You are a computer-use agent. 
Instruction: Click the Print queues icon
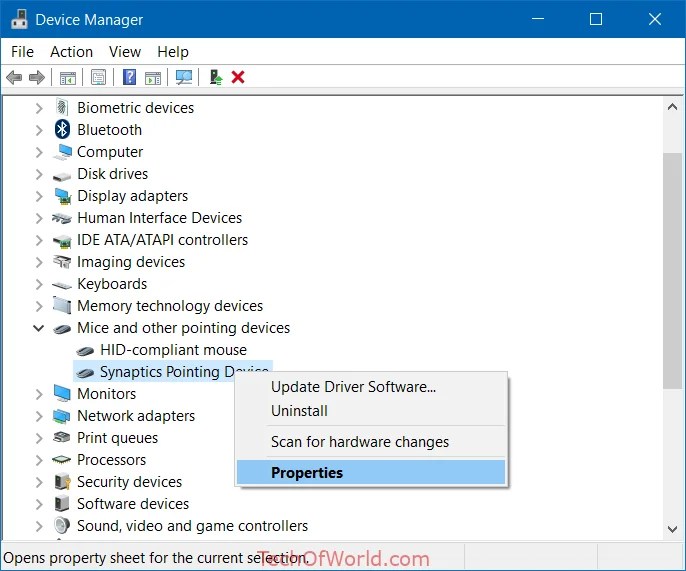[x=61, y=437]
